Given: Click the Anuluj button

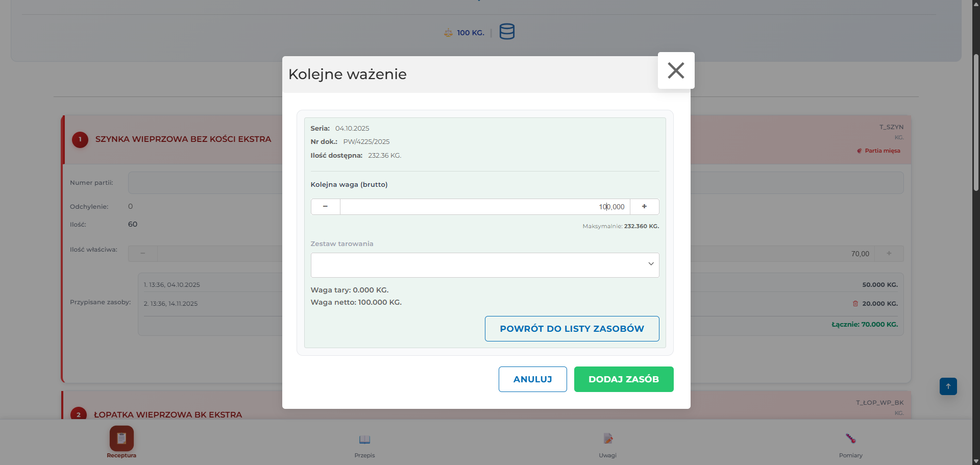Looking at the screenshot, I should coord(532,379).
